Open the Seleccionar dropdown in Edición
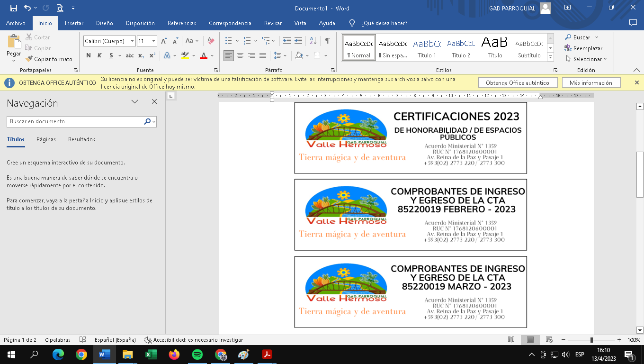This screenshot has height=364, width=644. [588, 59]
